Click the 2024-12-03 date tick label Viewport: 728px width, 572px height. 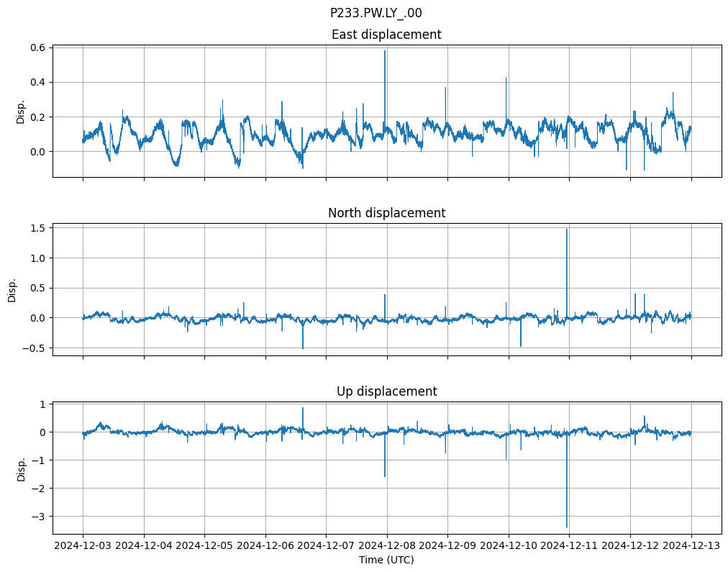[x=83, y=546]
